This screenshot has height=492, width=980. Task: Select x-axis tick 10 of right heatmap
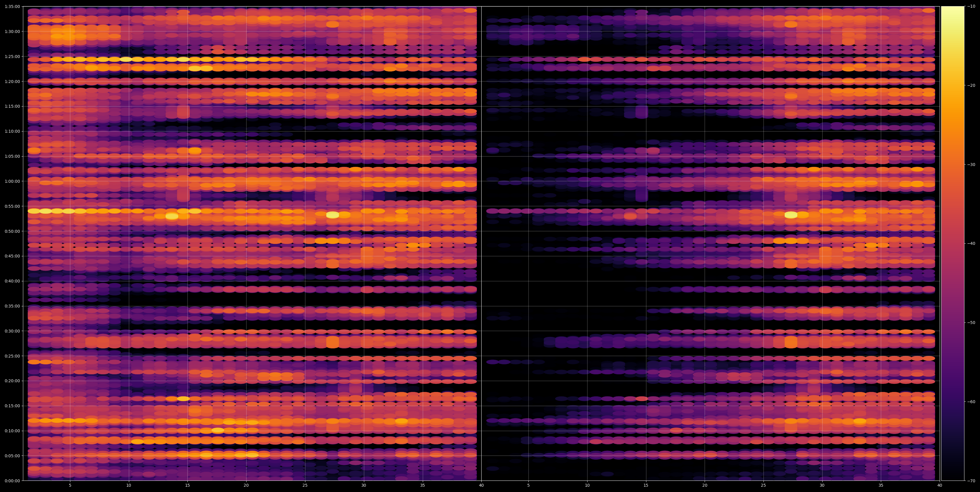pos(587,485)
